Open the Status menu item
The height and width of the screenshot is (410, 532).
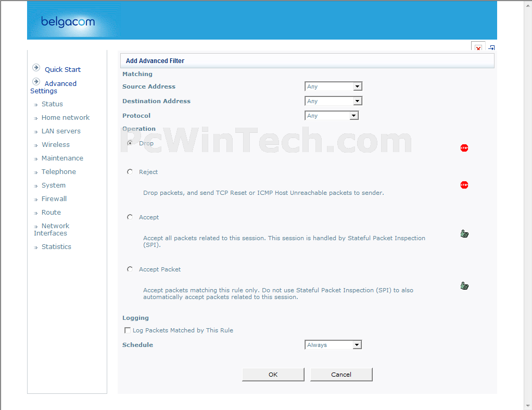(52, 104)
